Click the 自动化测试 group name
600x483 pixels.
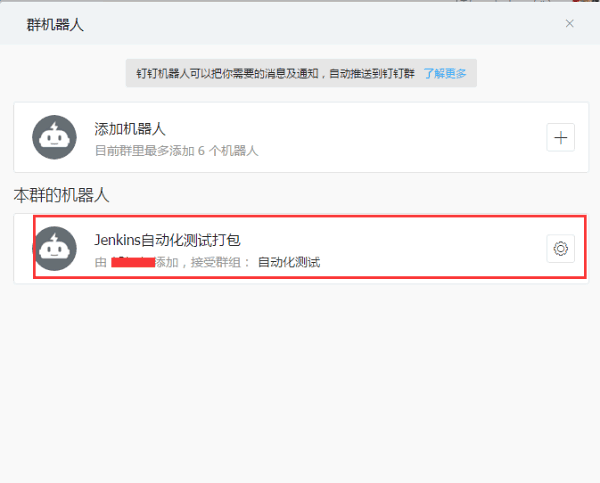coord(289,262)
